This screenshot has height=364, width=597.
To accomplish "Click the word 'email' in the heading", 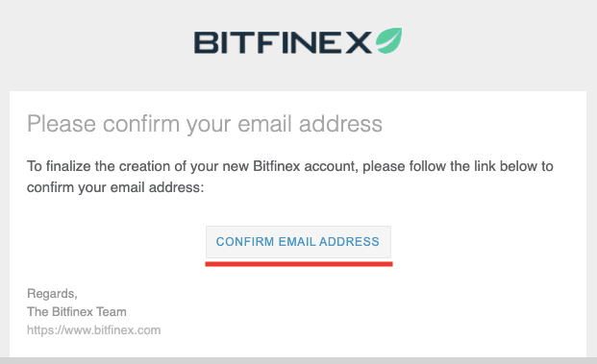I will [x=264, y=124].
